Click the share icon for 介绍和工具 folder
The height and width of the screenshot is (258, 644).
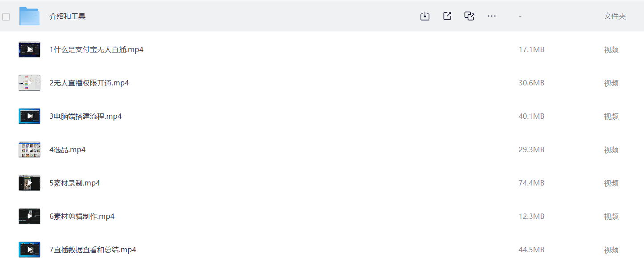tap(447, 16)
